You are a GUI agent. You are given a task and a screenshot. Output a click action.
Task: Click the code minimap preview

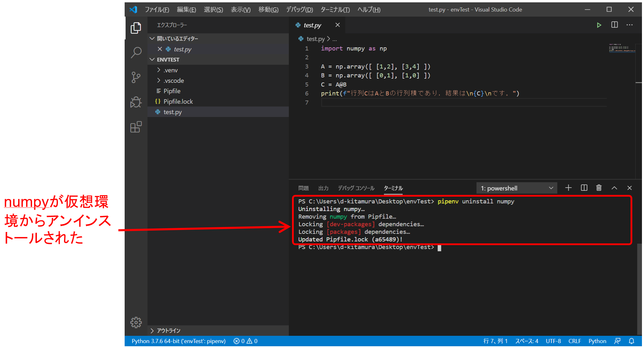(622, 48)
